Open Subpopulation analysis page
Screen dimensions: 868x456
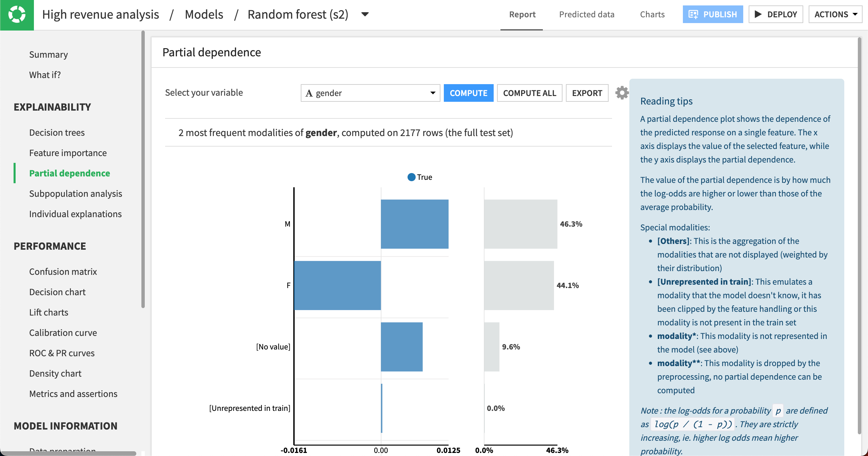75,194
